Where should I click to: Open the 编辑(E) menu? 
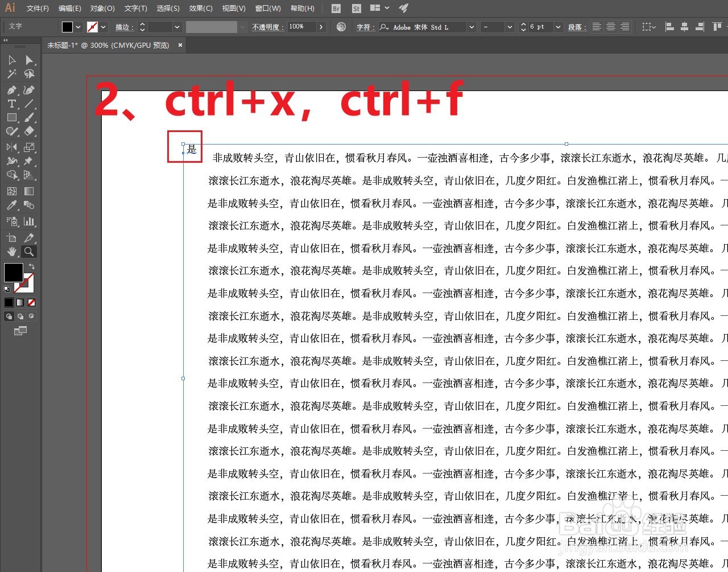point(69,9)
